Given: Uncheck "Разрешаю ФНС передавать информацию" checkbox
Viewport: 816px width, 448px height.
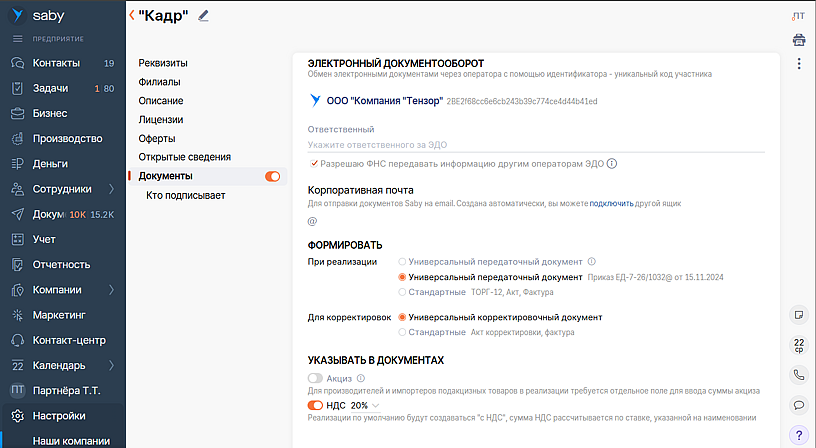Looking at the screenshot, I should [313, 164].
